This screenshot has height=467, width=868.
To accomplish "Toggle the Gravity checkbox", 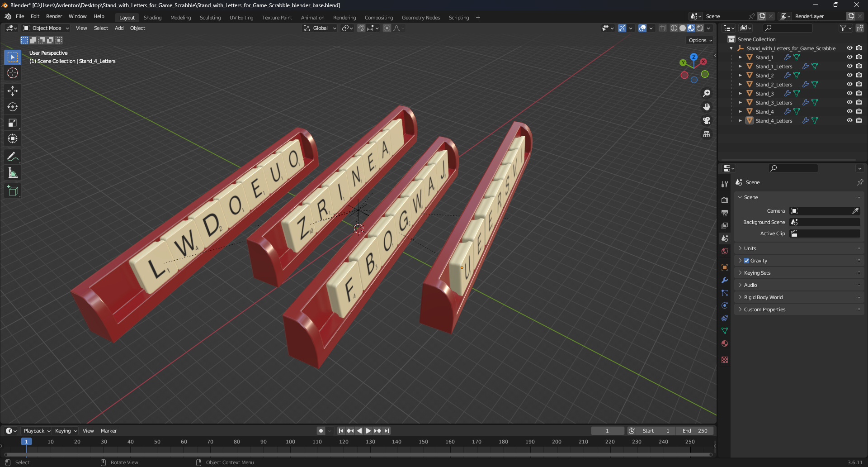I will 746,261.
